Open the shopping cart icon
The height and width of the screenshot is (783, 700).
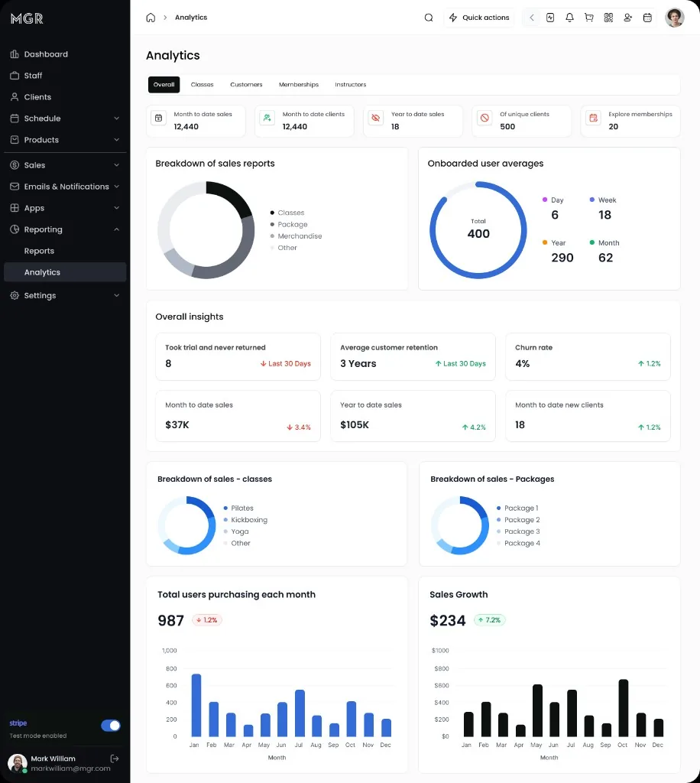click(x=588, y=18)
